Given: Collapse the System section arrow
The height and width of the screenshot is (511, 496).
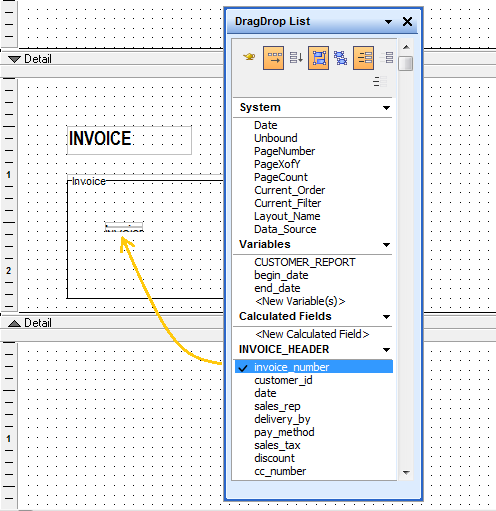Looking at the screenshot, I should tap(386, 108).
